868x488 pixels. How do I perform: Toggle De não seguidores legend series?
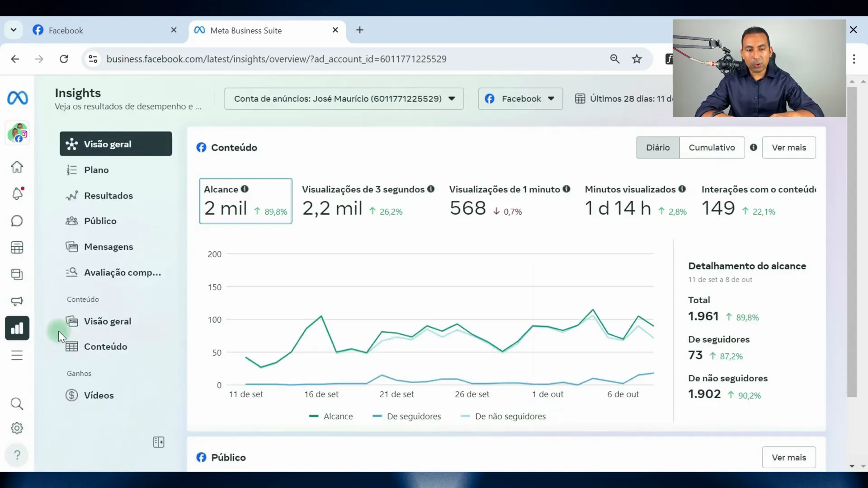pos(503,416)
